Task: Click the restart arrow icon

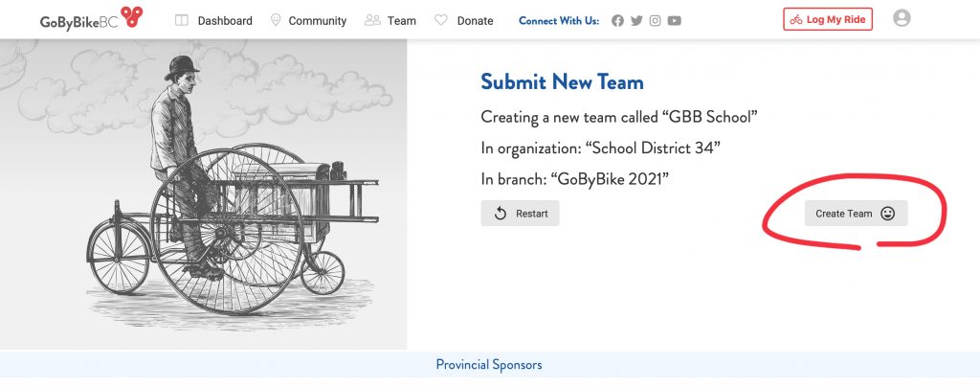Action: [500, 214]
